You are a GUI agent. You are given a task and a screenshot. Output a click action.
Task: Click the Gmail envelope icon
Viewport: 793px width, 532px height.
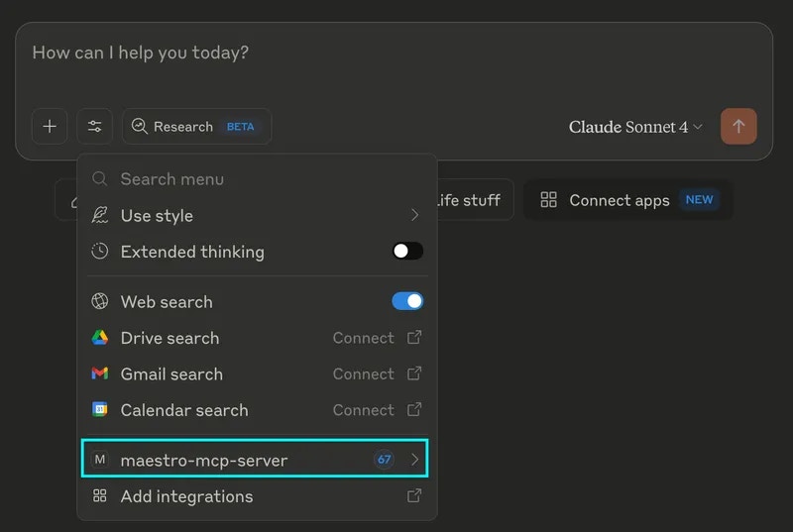100,374
